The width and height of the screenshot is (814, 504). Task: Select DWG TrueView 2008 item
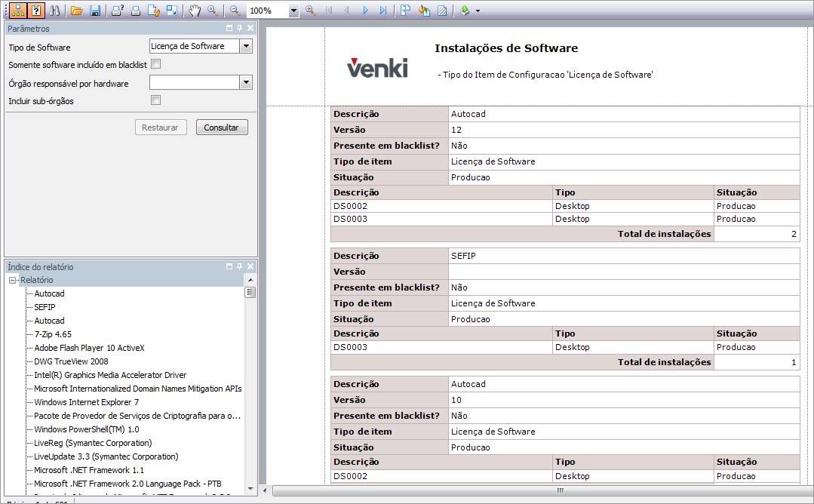71,361
